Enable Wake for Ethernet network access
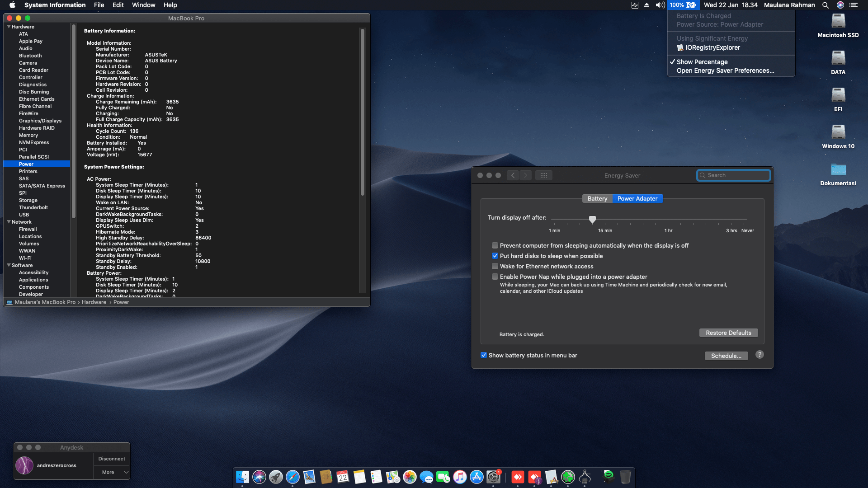This screenshot has height=488, width=868. pyautogui.click(x=495, y=267)
